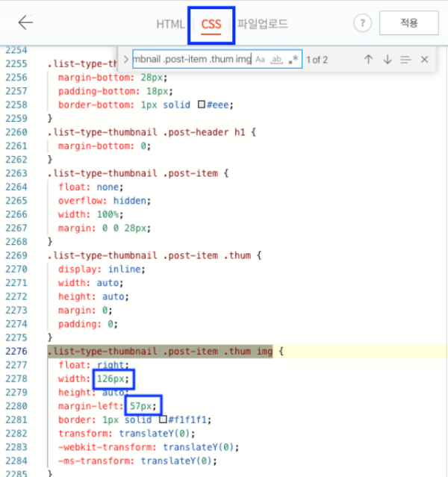Go back with the left arrow icon
This screenshot has width=448, height=477.
click(25, 22)
